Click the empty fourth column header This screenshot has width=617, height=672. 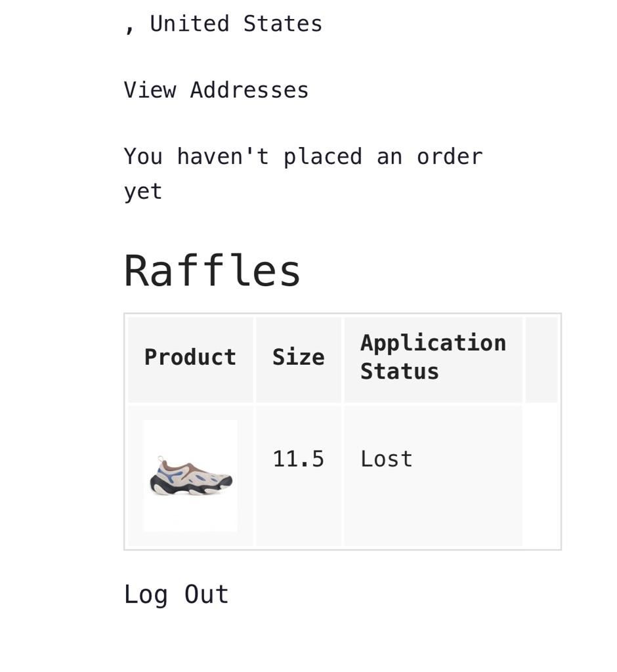(541, 359)
